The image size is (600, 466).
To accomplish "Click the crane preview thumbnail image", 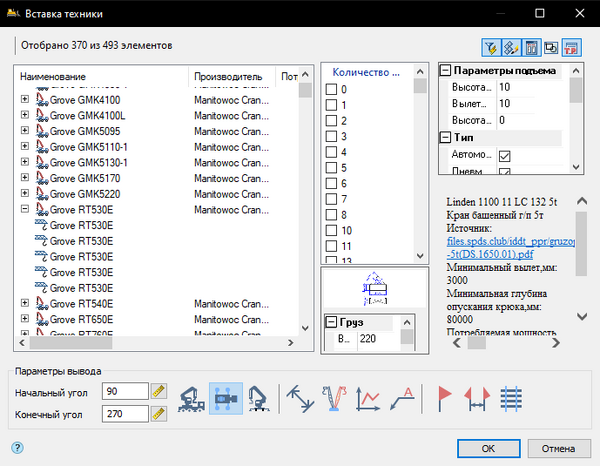I will 375,288.
